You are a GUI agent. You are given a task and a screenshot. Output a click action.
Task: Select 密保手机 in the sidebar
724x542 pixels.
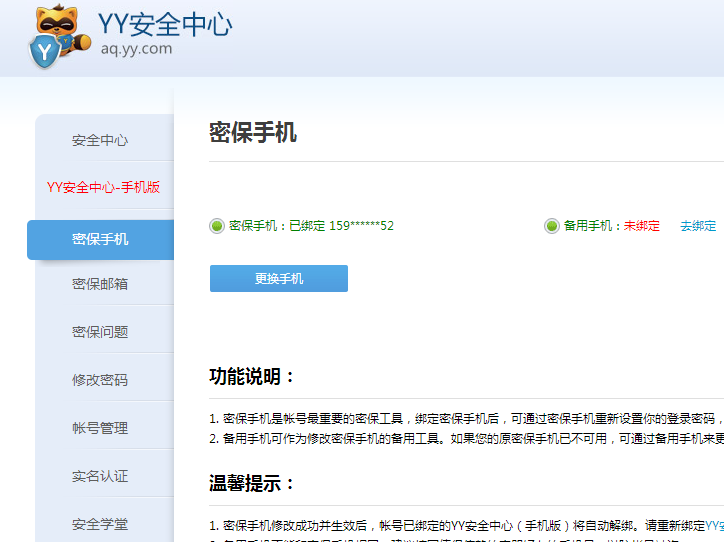click(x=101, y=240)
